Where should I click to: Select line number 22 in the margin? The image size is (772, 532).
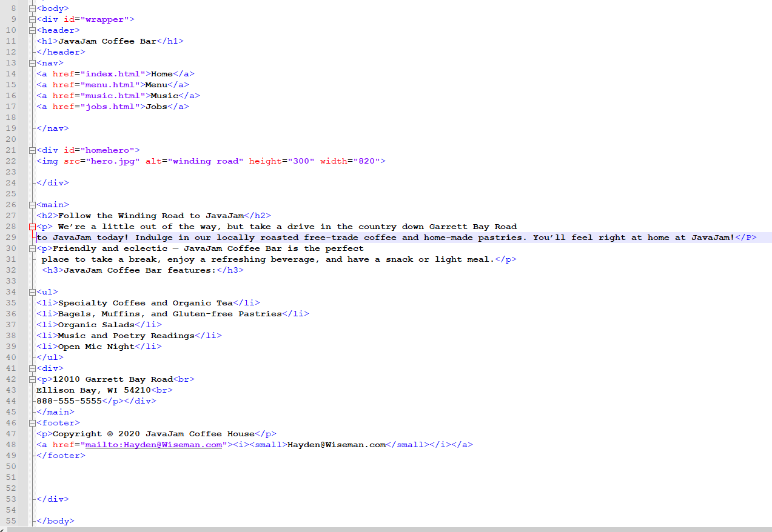[x=10, y=161]
